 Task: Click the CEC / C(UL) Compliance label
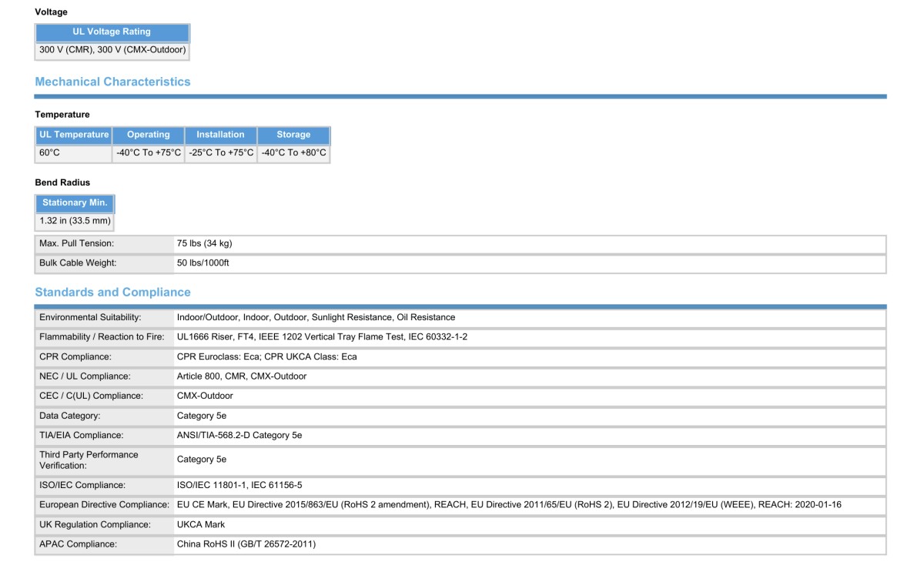point(91,396)
